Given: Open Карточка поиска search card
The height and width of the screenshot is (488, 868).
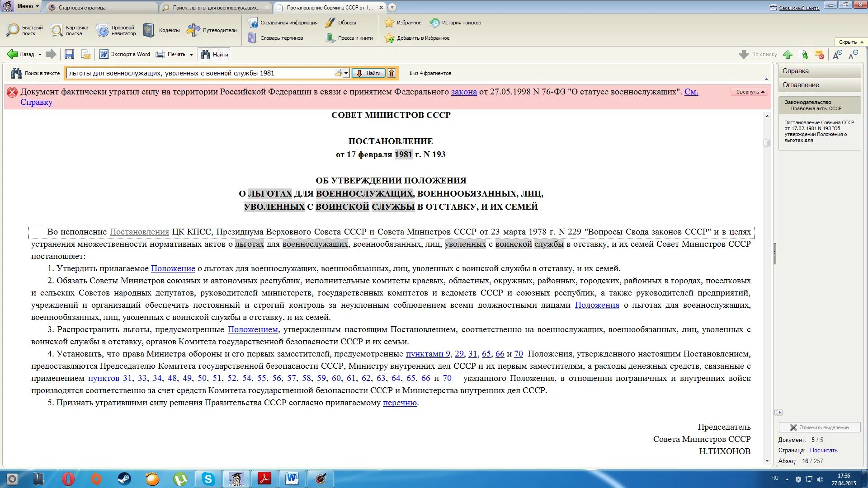Looking at the screenshot, I should click(70, 30).
